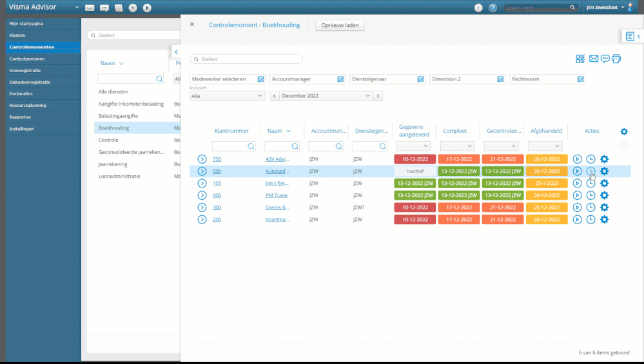
Task: Open the Compleet filter dropdown
Action: [457, 146]
